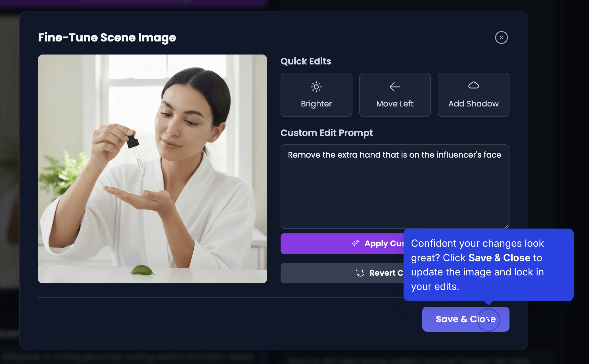
Task: Click the Fine-Tune Scene Image title
Action: tap(107, 37)
